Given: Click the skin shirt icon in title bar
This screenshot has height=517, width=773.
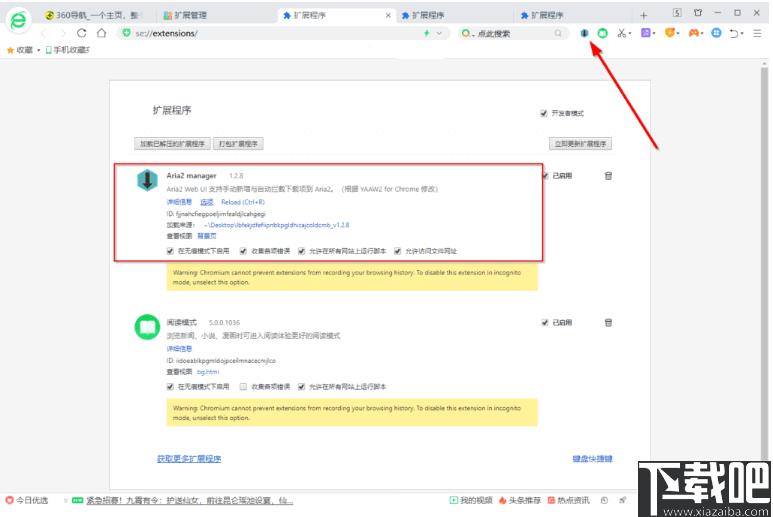Looking at the screenshot, I should 698,13.
